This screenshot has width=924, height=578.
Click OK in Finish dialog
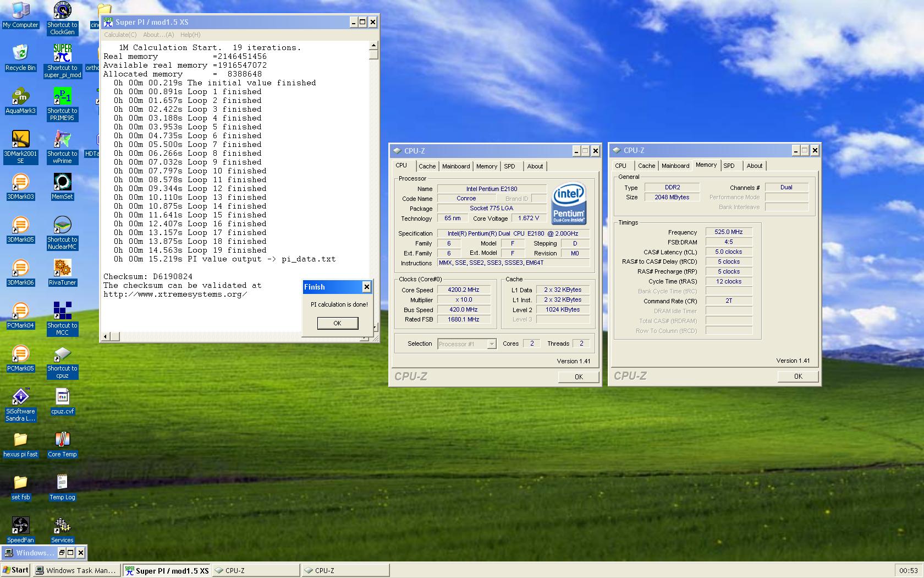click(x=337, y=323)
